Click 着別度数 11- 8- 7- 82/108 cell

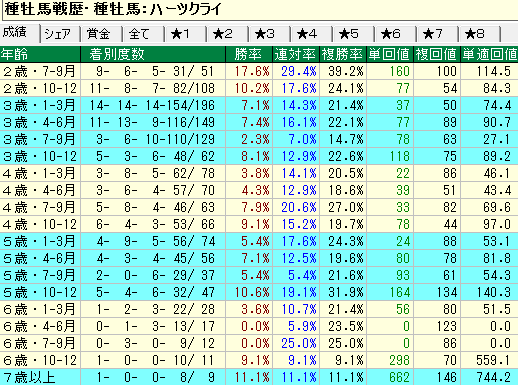(153, 88)
